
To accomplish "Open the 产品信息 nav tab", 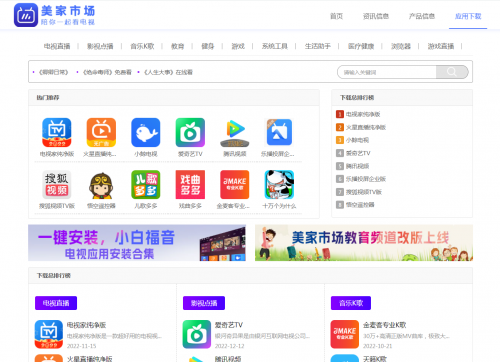I will (422, 16).
